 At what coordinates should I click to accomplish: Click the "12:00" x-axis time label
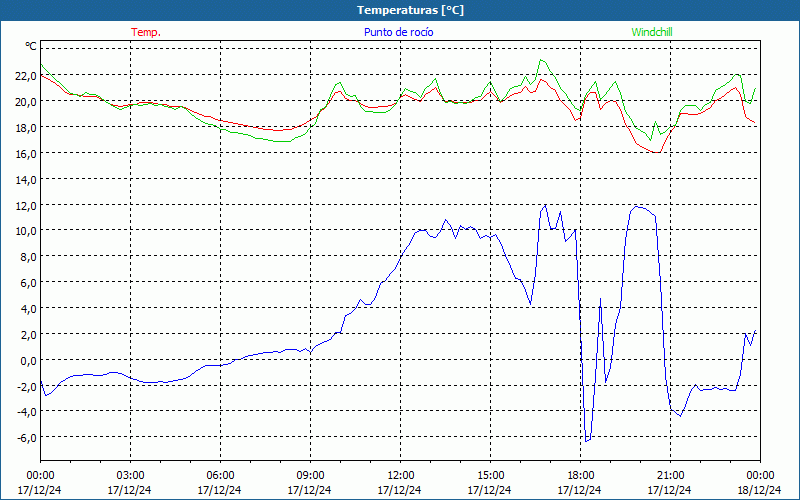[401, 476]
